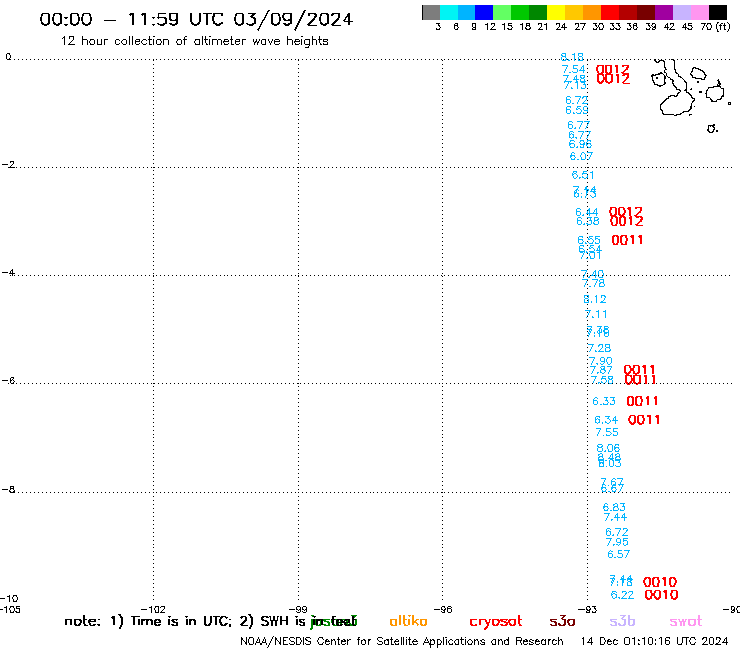
Task: Select the 7.28 wave height value
Action: point(599,348)
